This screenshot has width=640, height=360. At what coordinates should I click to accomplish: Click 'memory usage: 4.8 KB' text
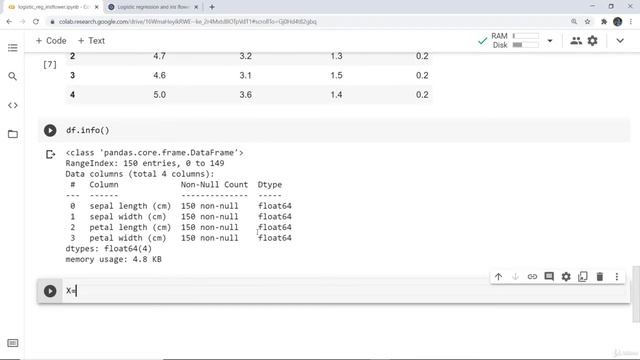113,259
